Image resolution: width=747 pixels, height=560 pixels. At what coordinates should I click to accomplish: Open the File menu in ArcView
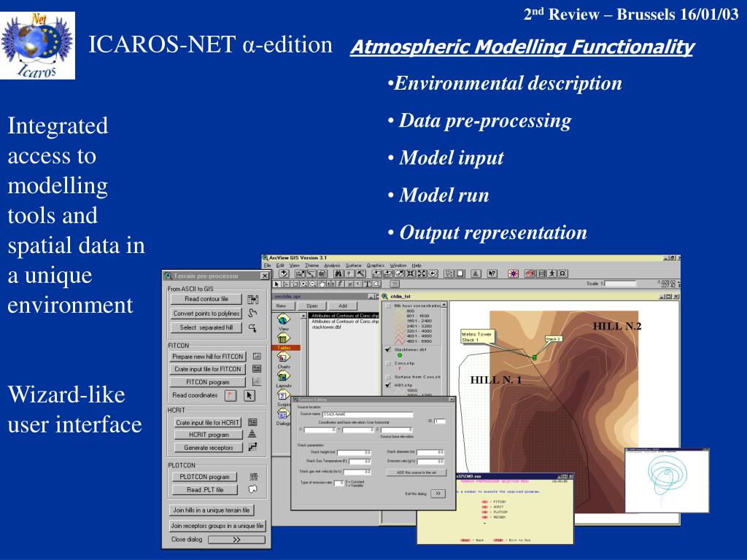point(267,265)
